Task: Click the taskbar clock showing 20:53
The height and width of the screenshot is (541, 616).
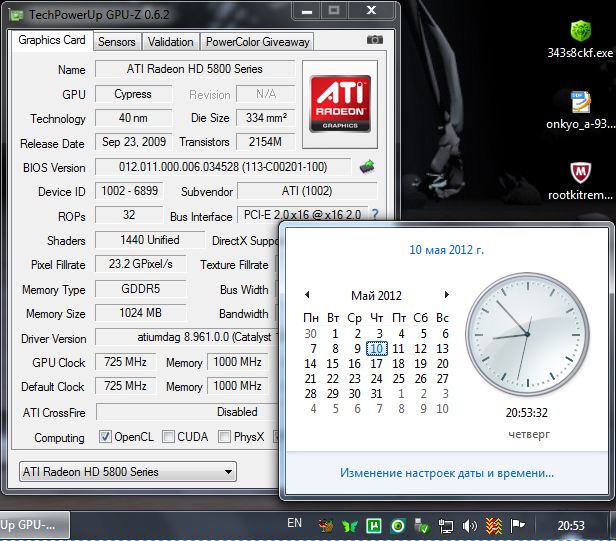Action: coord(571,526)
